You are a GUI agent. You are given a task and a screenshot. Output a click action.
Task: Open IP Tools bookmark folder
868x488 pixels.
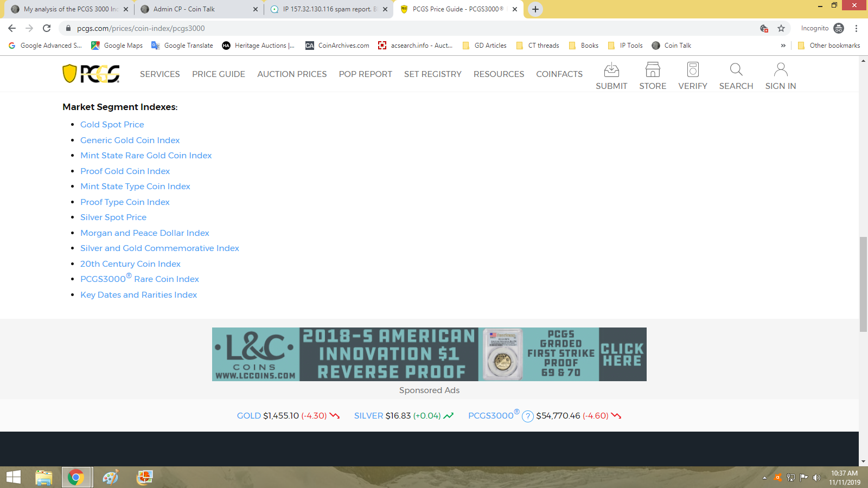pos(626,46)
